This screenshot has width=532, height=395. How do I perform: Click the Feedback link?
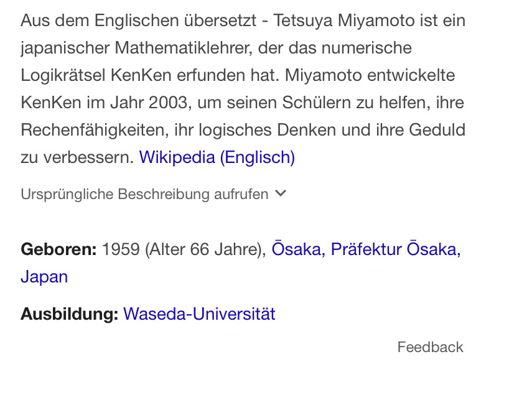[430, 347]
